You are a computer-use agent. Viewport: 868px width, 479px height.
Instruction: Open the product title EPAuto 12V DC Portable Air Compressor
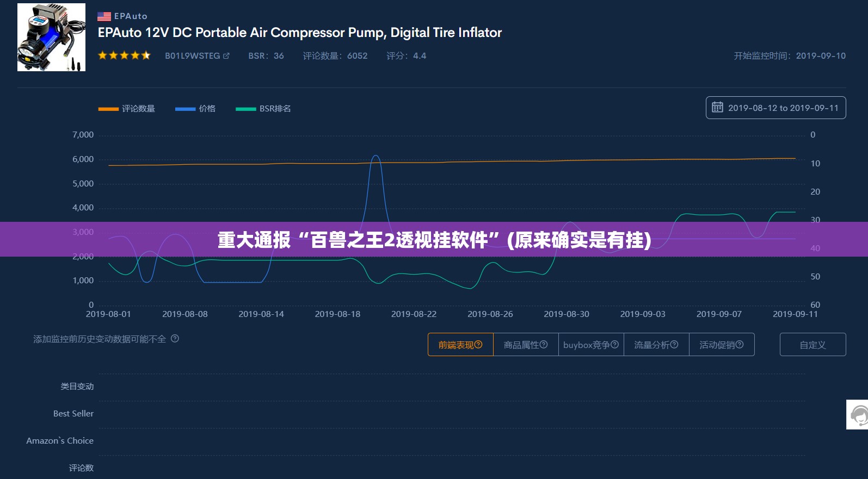(299, 33)
